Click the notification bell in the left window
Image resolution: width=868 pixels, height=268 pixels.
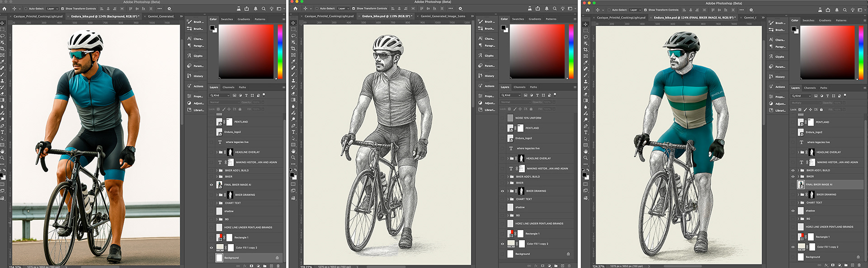255,9
